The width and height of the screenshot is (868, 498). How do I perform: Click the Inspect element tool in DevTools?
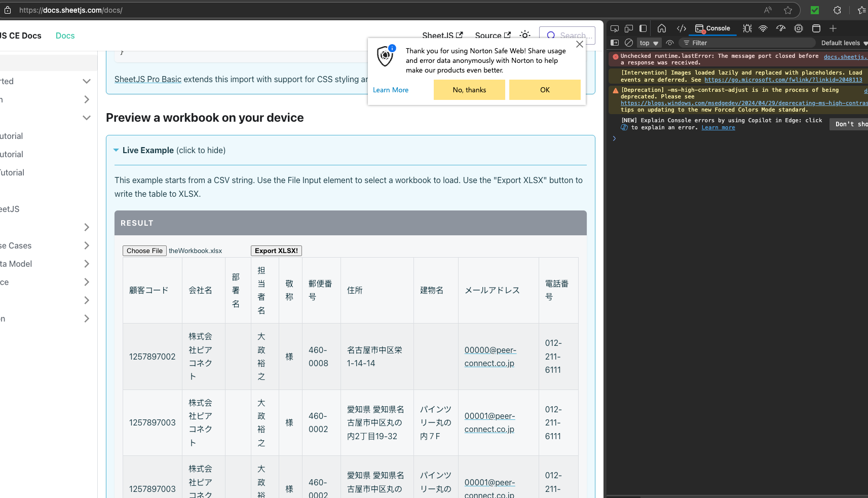[x=615, y=28]
